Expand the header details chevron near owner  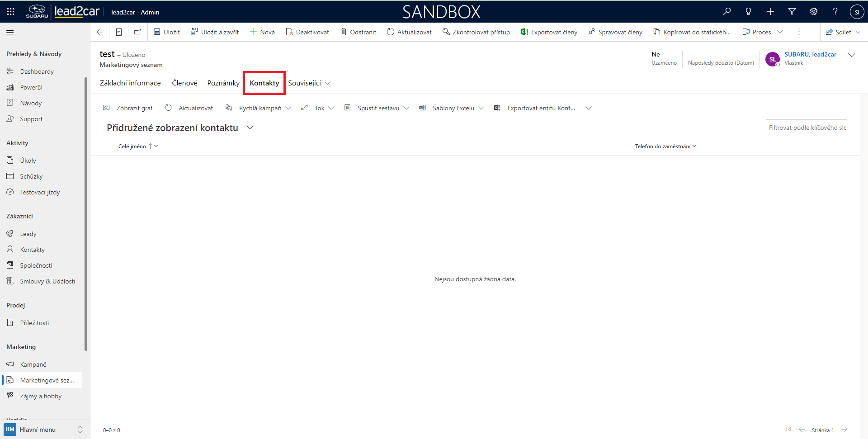(852, 55)
